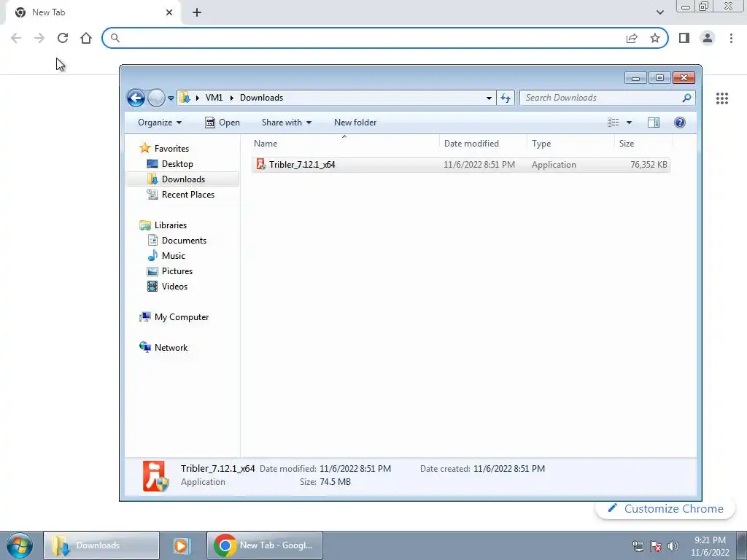Select the Tribler_7.12.1_x64 file
The width and height of the screenshot is (747, 560).
pyautogui.click(x=461, y=165)
